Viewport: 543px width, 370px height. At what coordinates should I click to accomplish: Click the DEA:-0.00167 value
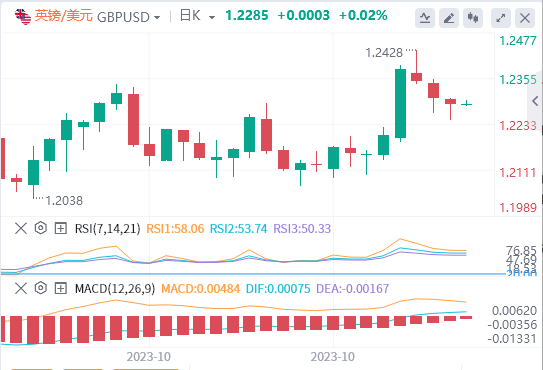(353, 289)
